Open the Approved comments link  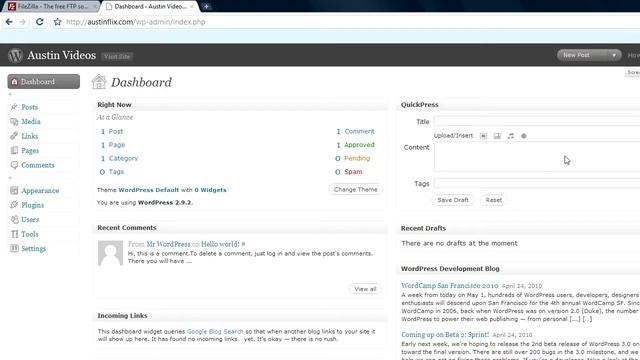point(359,145)
